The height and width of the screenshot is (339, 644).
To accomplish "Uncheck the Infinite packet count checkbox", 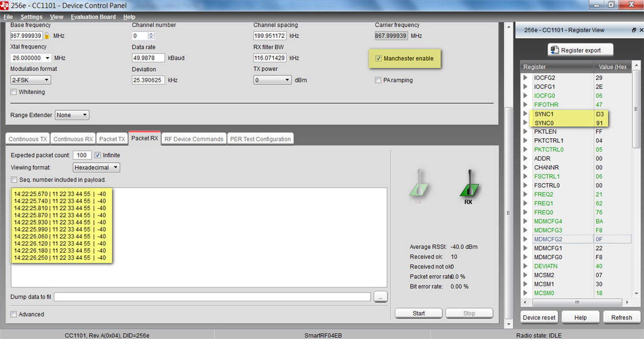I will [97, 155].
